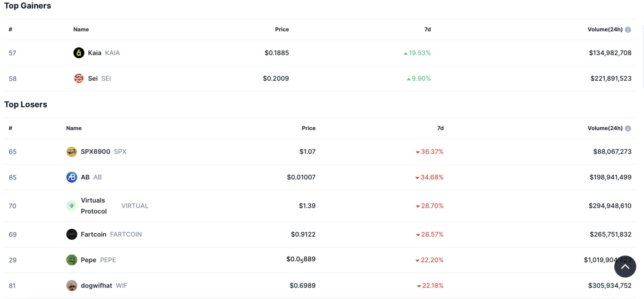Screen dimensions: 644x299
Task: Open the dogwifhat WIF link
Action: (104, 286)
